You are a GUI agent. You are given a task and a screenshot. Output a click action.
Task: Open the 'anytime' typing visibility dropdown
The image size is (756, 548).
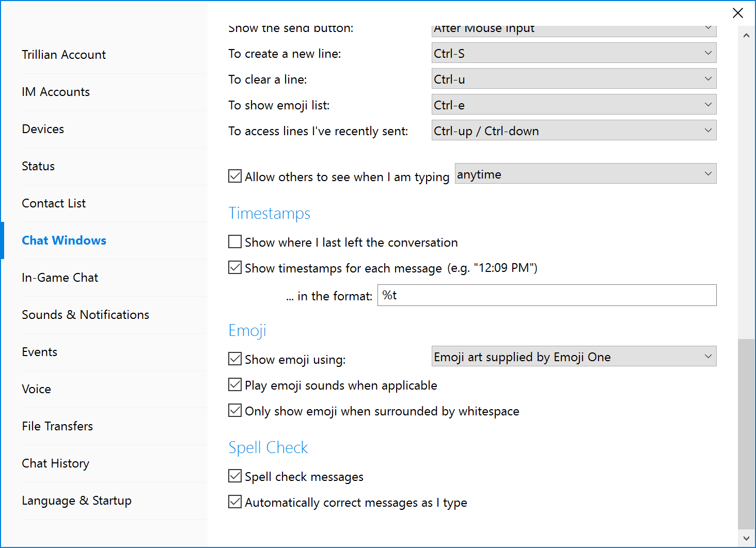click(x=586, y=173)
